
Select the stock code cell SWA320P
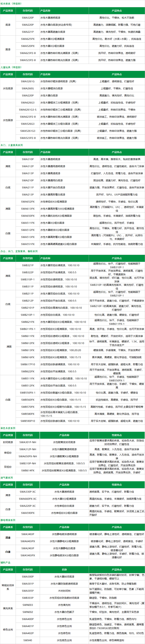[28, 18]
